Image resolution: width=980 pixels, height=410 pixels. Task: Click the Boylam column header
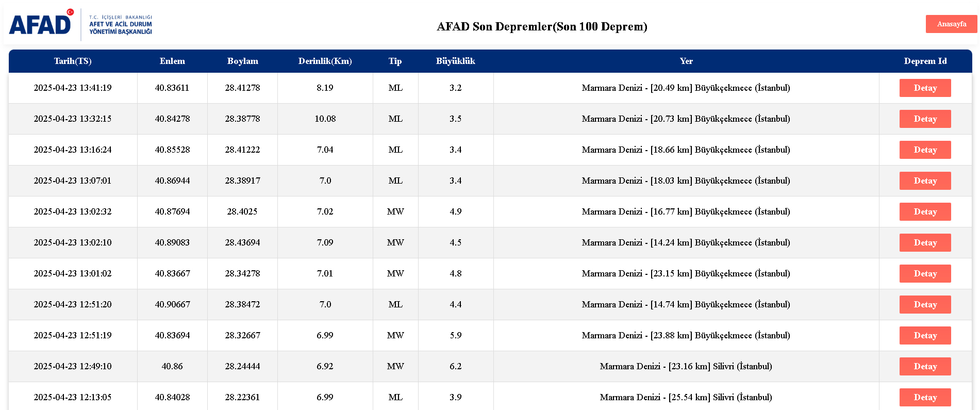[x=242, y=61]
